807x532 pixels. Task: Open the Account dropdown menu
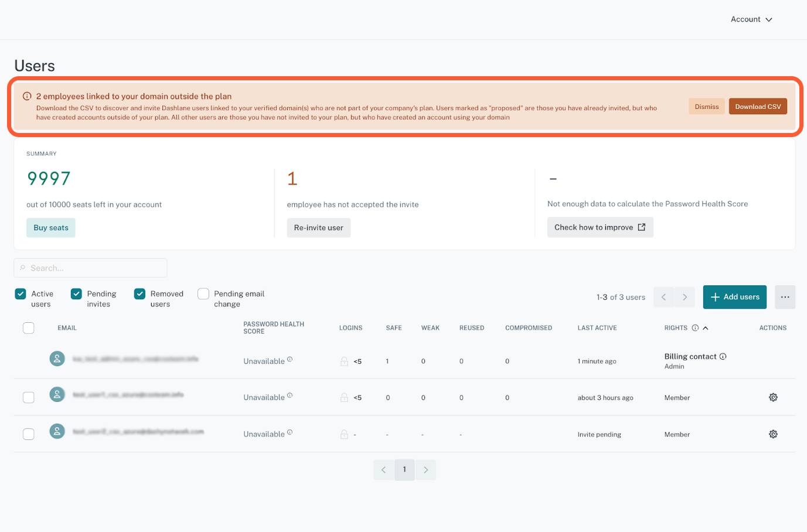pos(751,19)
